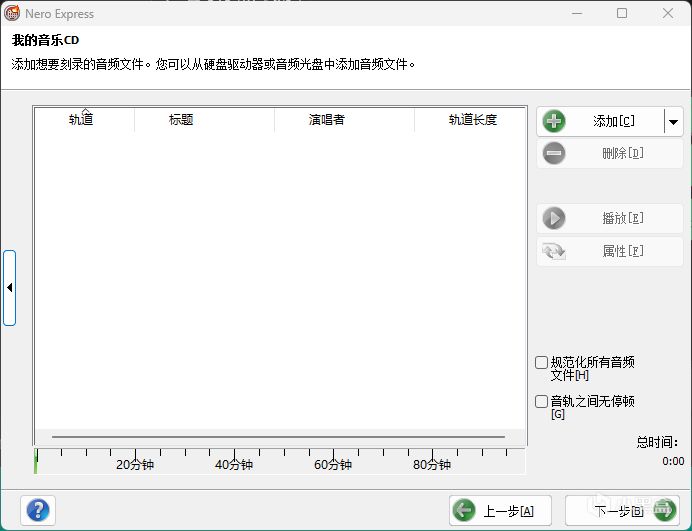Click the 40分钟 mark on capacity bar
This screenshot has width=692, height=531.
[x=234, y=464]
